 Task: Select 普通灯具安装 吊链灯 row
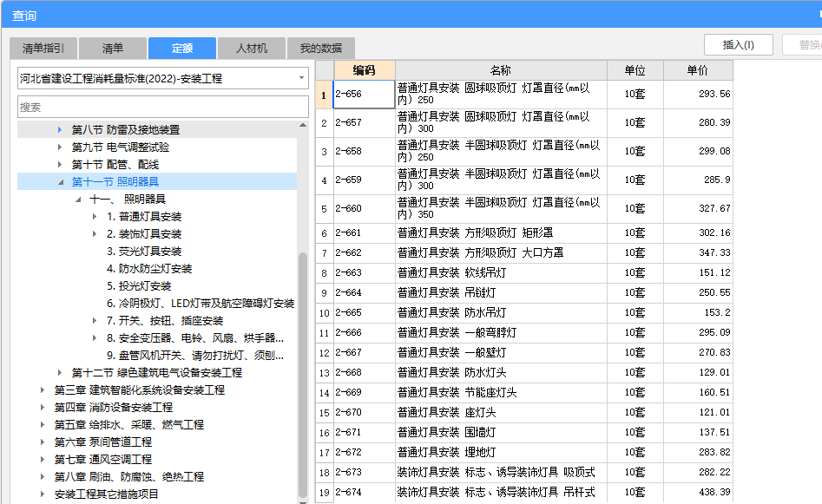pyautogui.click(x=523, y=292)
